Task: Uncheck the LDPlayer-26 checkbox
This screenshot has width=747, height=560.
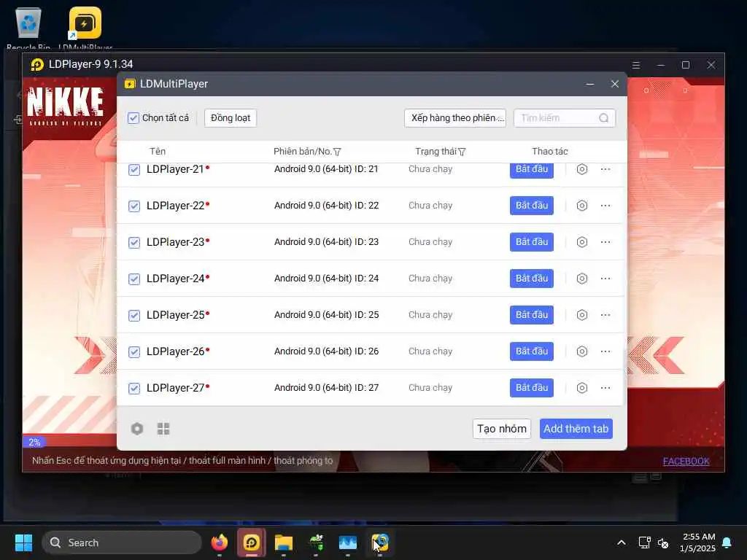Action: pos(134,352)
